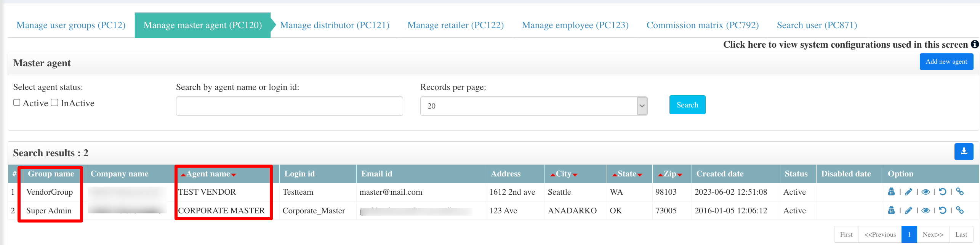This screenshot has height=245, width=980.
Task: Sort Zip descending with down arrow
Action: click(x=680, y=175)
